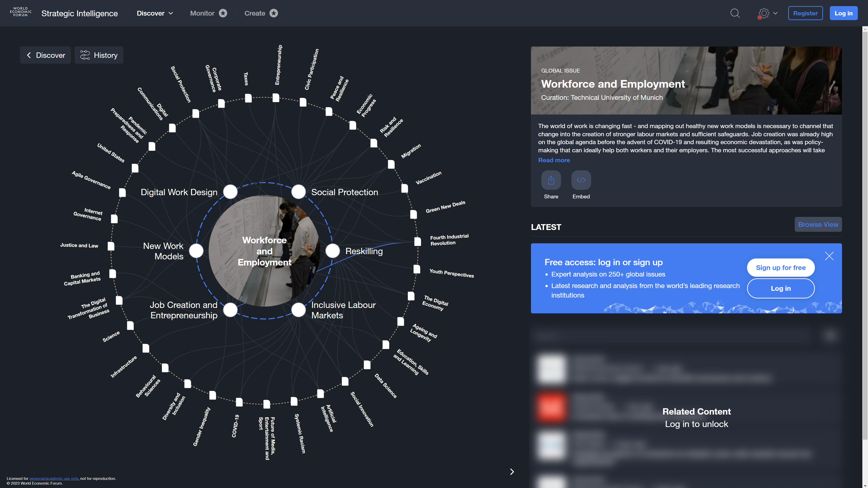Open the History panel
868x488 pixels.
99,55
